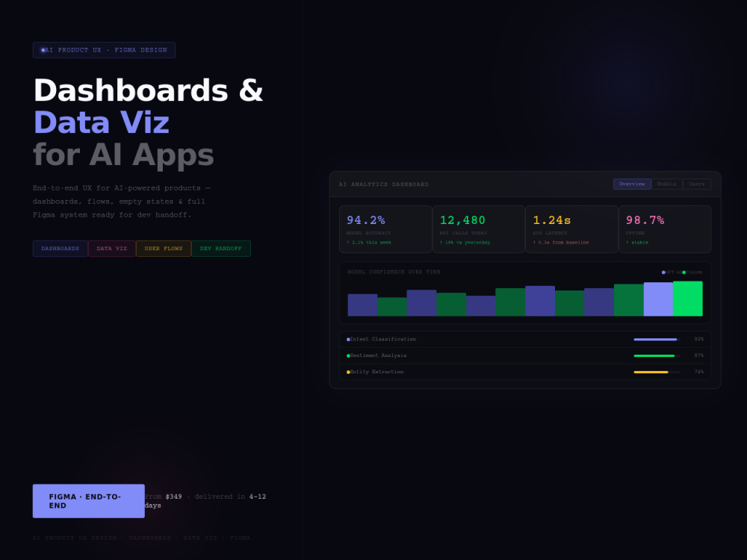Open the 12,480 API Calls Today card

coord(479,229)
